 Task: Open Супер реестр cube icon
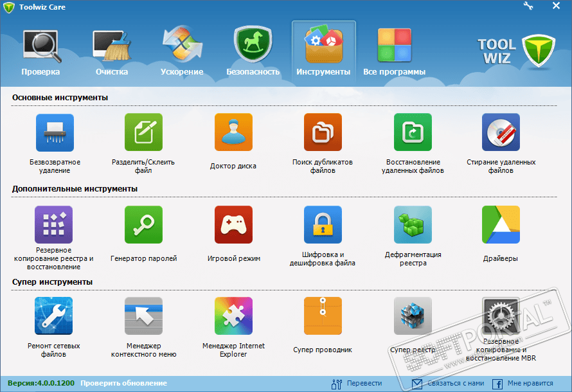tap(413, 316)
